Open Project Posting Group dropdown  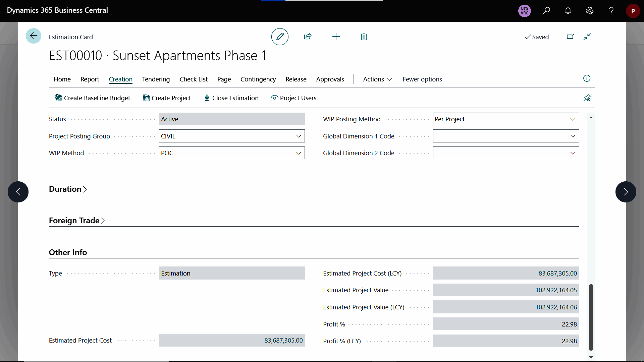pyautogui.click(x=298, y=136)
